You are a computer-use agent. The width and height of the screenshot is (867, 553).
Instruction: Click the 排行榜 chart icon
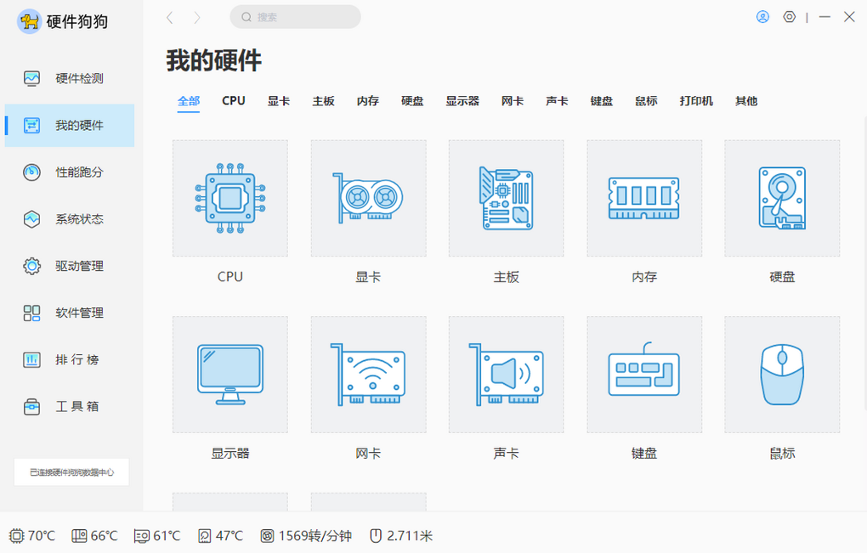(x=32, y=360)
